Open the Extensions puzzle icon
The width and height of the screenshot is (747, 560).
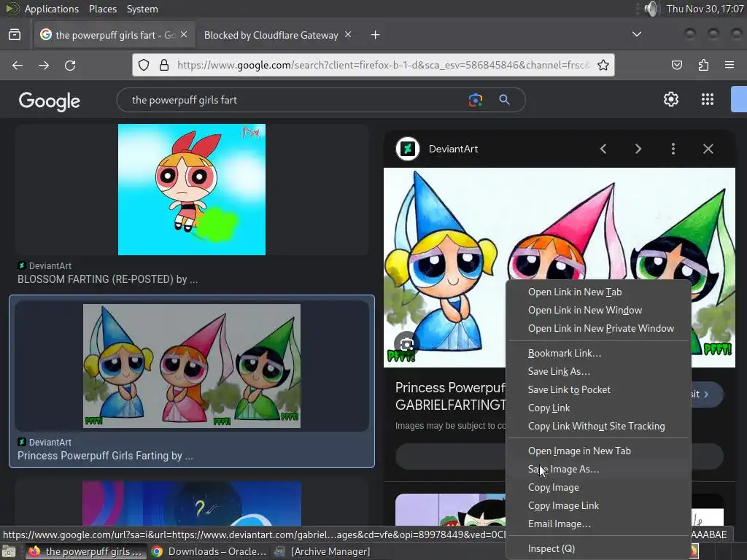pos(703,65)
